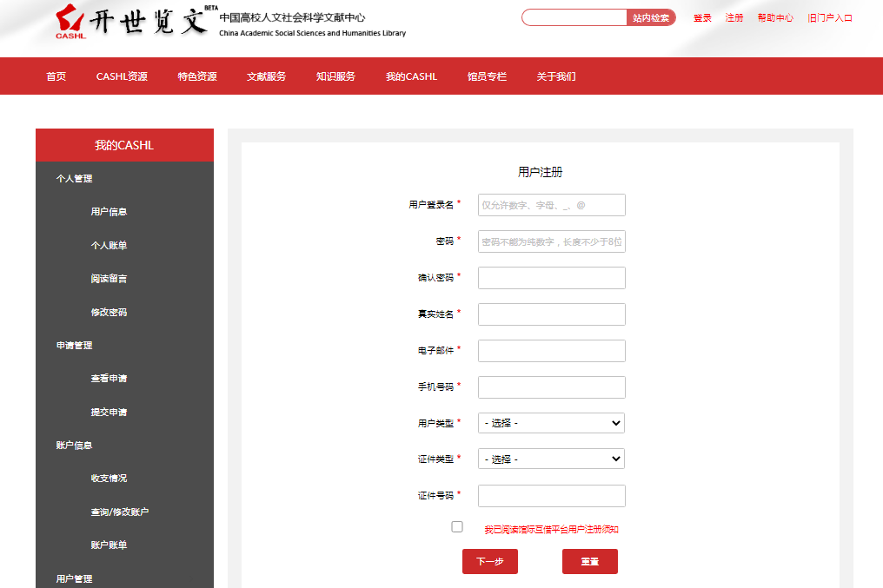This screenshot has width=883, height=588.
Task: Expand the 用户类型 dropdown
Action: (551, 423)
